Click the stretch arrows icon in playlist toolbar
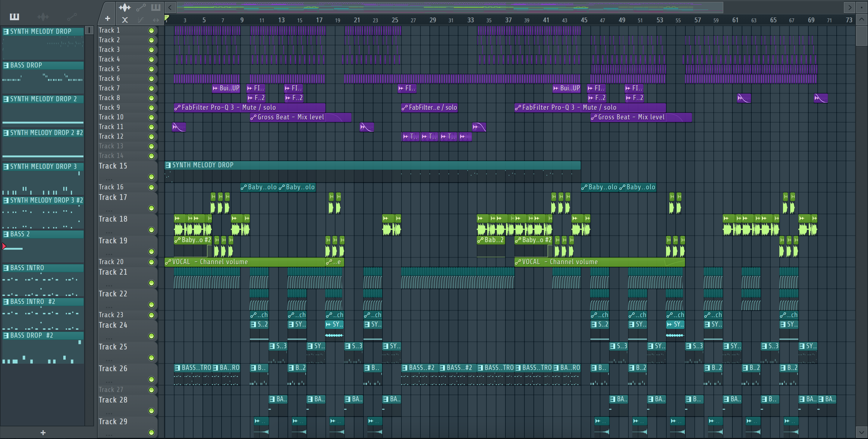 point(156,20)
